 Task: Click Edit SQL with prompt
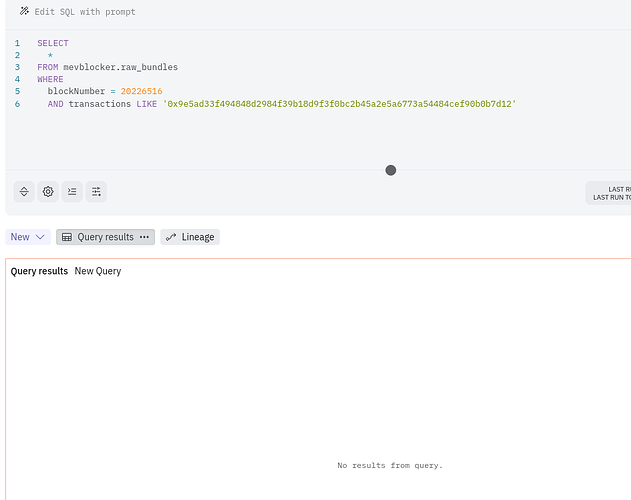pos(84,11)
